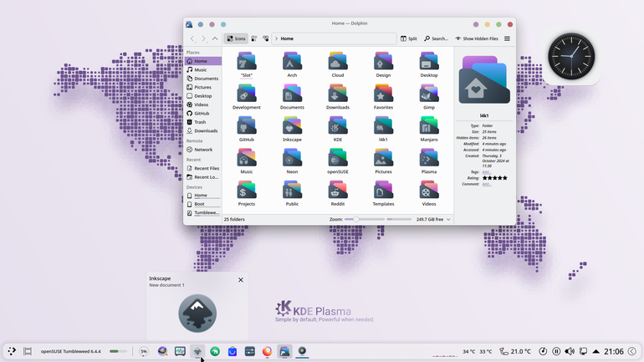Open the Dolphin hamburger menu
The image size is (644, 362).
click(x=507, y=38)
